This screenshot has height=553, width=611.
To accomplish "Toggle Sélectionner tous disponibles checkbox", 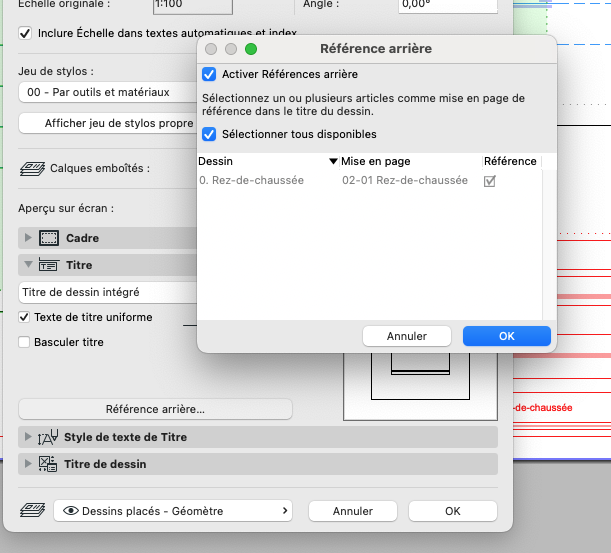I will point(209,134).
